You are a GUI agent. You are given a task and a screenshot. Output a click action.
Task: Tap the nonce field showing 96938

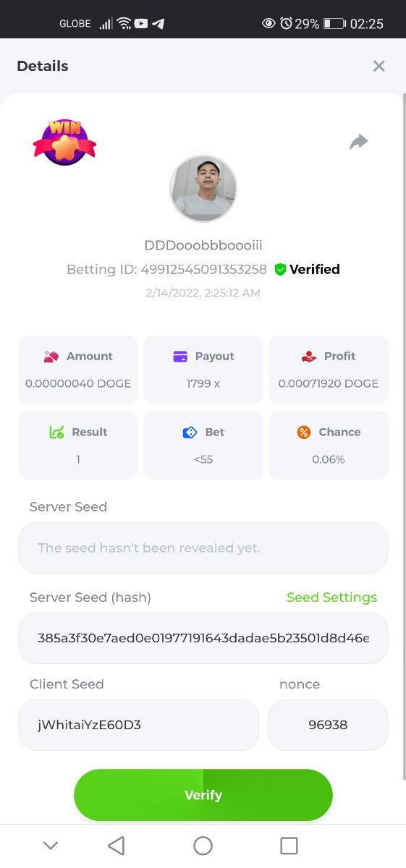328,725
